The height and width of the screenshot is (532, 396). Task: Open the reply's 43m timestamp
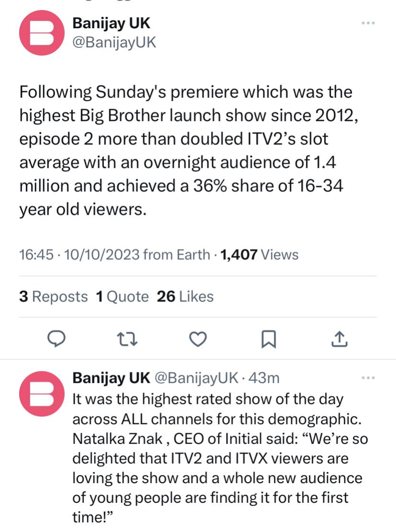pyautogui.click(x=265, y=378)
